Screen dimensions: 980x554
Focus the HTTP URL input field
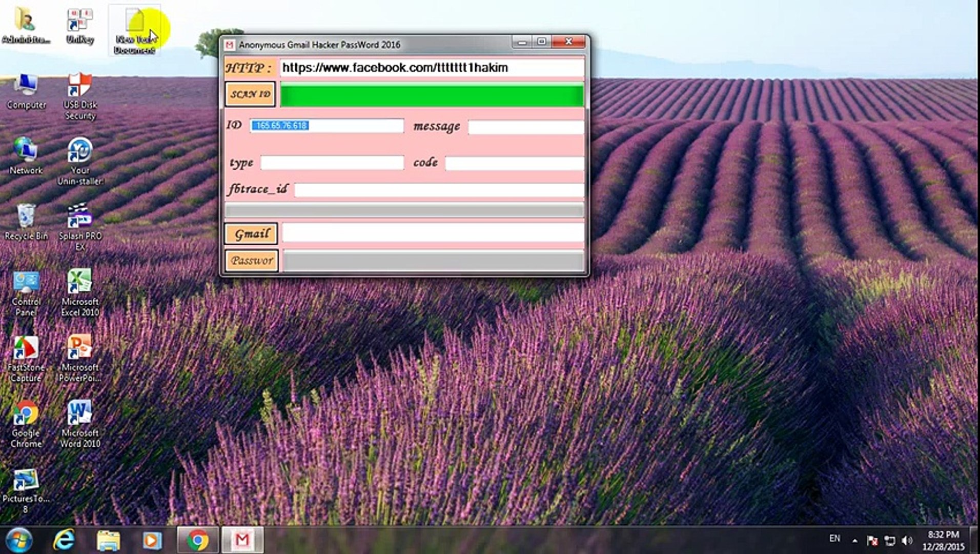pos(432,68)
